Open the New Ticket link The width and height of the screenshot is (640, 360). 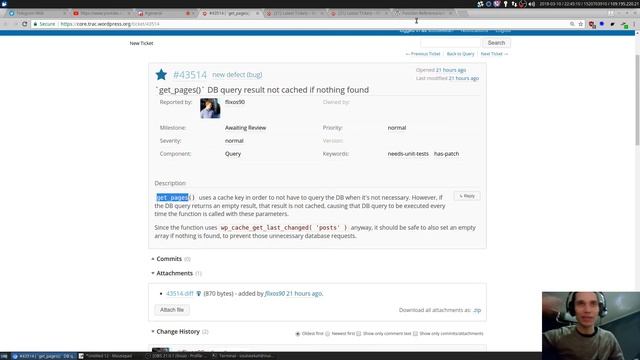point(141,43)
